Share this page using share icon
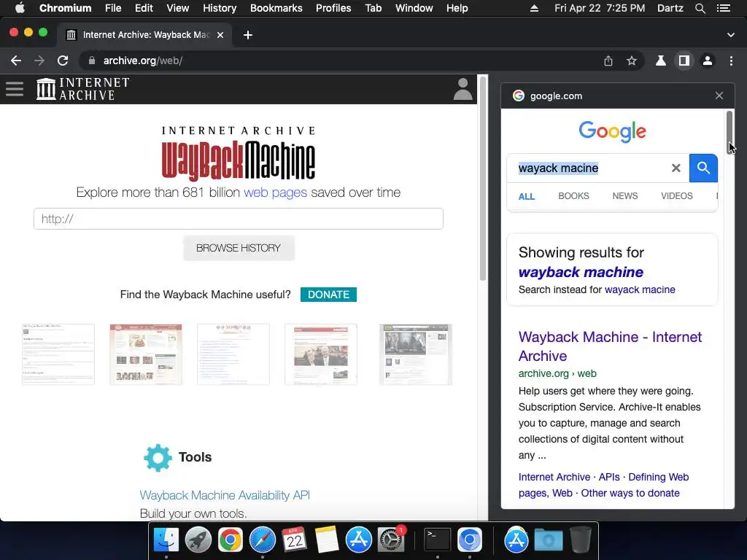The width and height of the screenshot is (747, 560). tap(608, 61)
